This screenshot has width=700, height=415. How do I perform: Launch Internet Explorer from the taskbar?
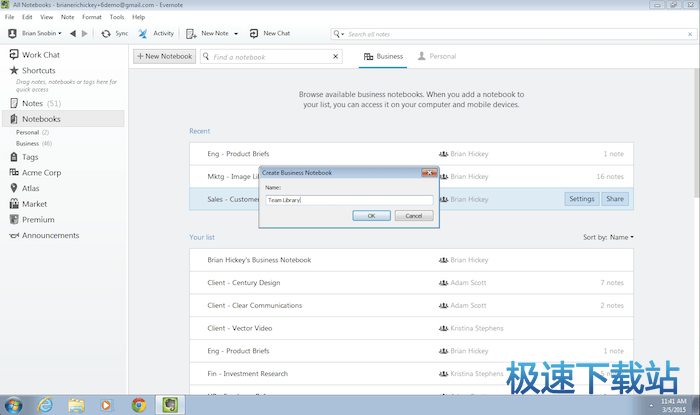click(x=45, y=405)
